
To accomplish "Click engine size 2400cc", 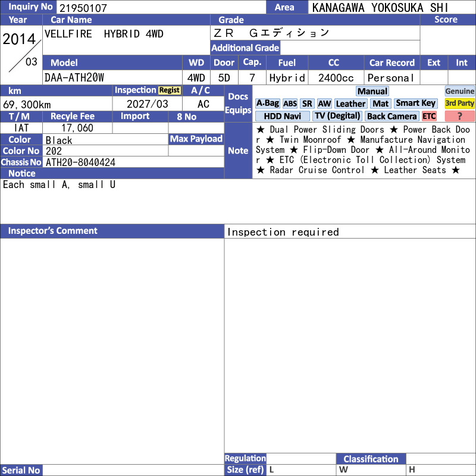I will tap(336, 78).
